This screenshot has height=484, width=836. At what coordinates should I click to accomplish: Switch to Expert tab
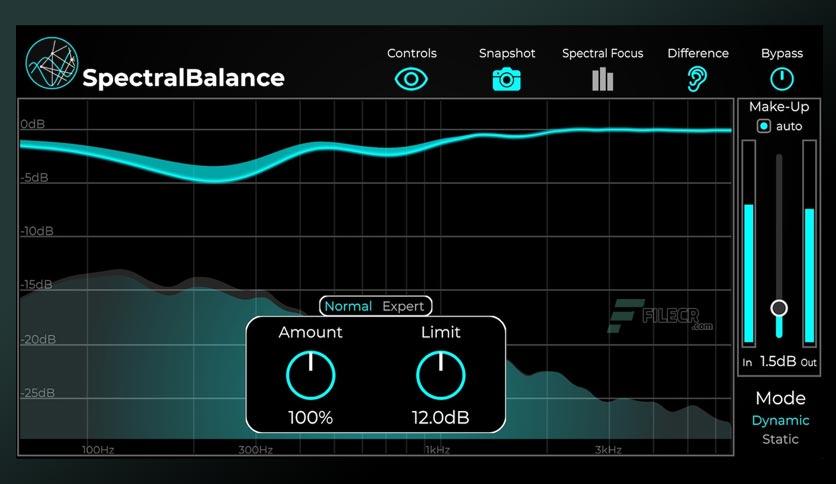pyautogui.click(x=403, y=306)
